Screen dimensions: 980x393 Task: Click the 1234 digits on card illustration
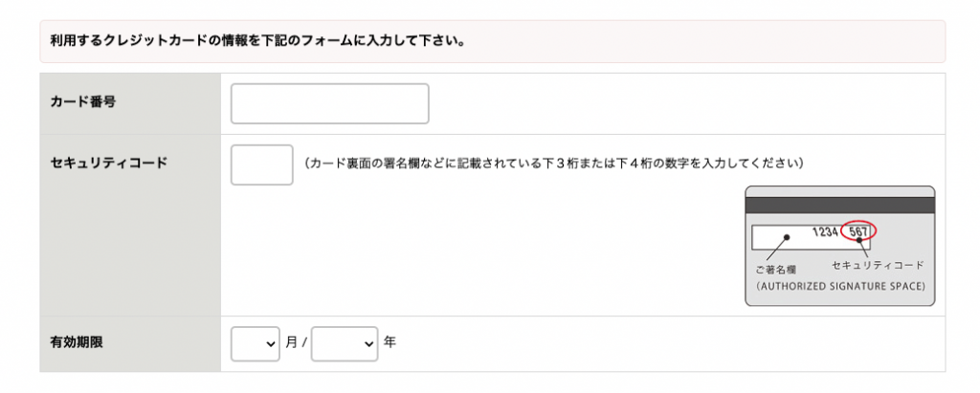(824, 232)
